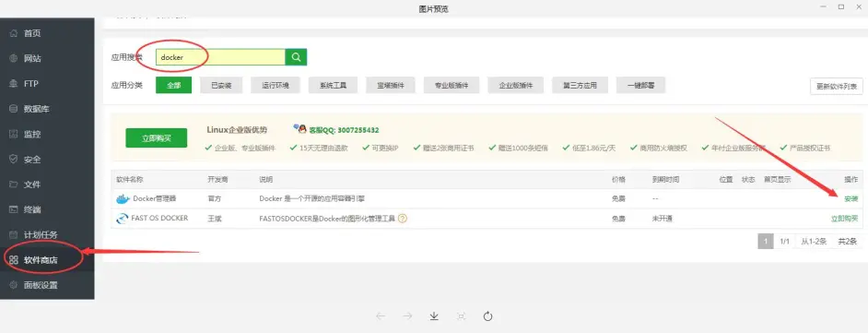Click the green 立即购买 banner button

(x=156, y=138)
